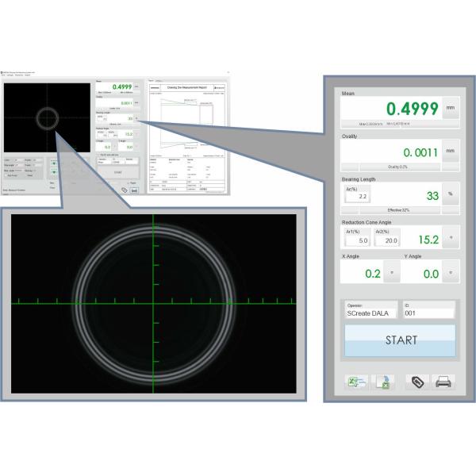This screenshot has width=476, height=476.
Task: Click the mm unit button beside Ovality
Action: coord(450,151)
